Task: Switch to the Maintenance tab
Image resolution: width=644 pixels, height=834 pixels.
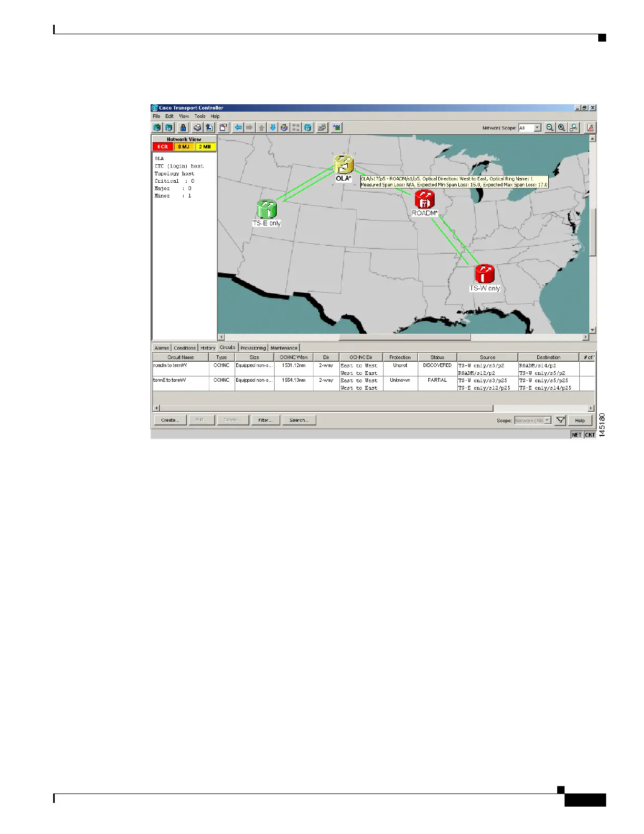Action: tap(284, 348)
